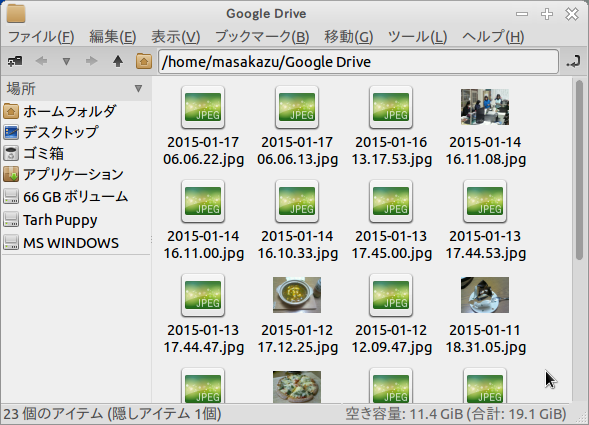The width and height of the screenshot is (589, 425).
Task: Select JPEG icon of 2015-01-14 16.10.33.jpg
Action: (297, 201)
